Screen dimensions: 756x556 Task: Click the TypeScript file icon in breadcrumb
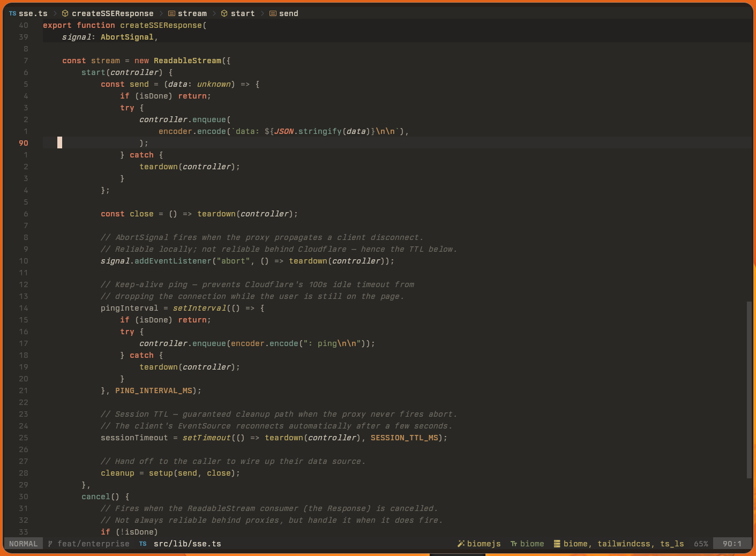point(12,13)
